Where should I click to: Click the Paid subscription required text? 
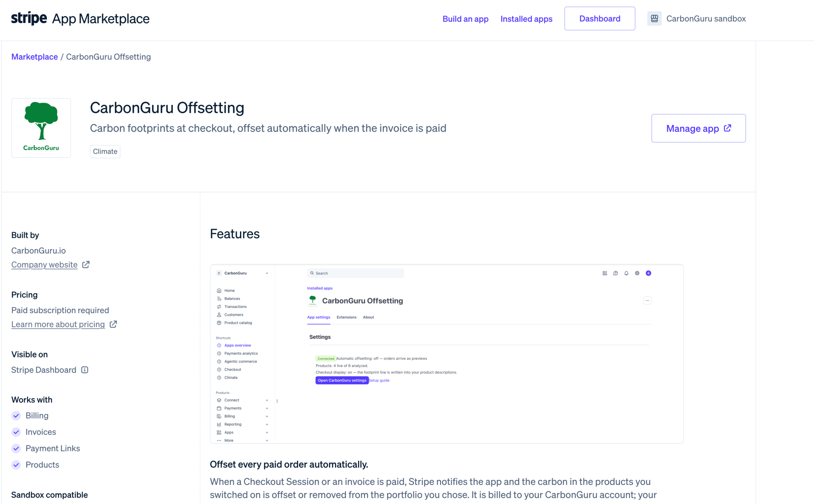pos(60,310)
